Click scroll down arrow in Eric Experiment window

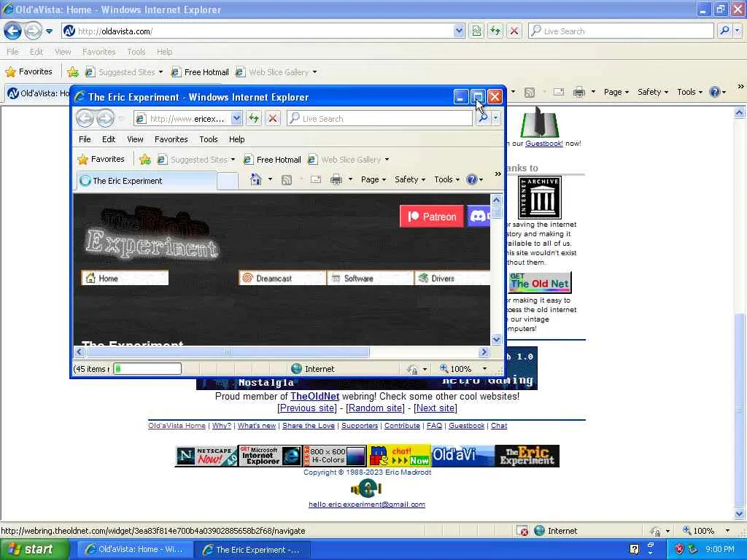point(496,339)
